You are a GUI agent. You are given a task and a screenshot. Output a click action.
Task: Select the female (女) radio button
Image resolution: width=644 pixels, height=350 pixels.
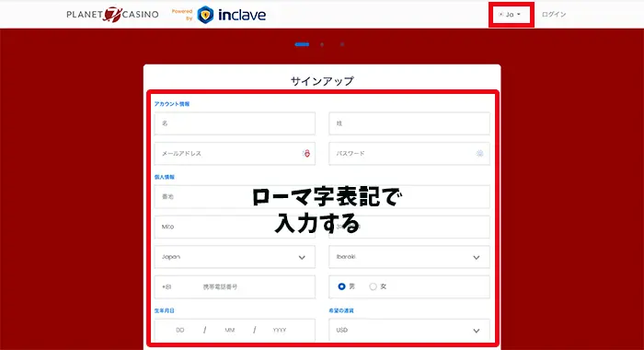(373, 286)
